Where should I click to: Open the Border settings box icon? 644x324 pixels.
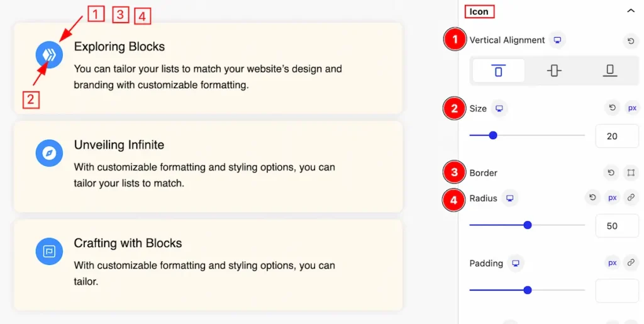(x=631, y=172)
